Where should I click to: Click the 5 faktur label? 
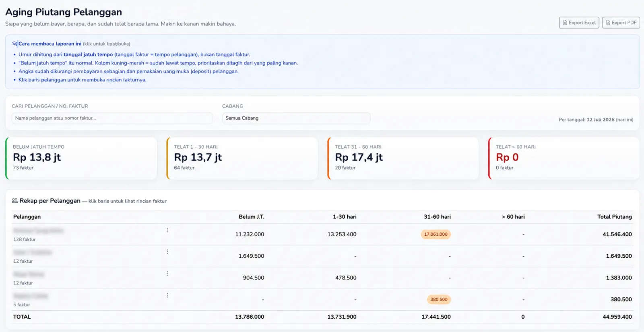22,305
